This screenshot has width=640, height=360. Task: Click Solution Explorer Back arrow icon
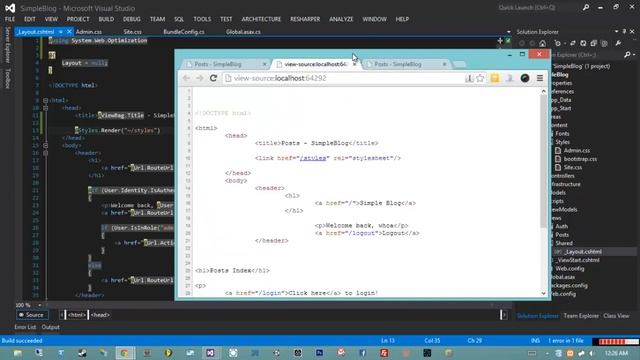522,43
